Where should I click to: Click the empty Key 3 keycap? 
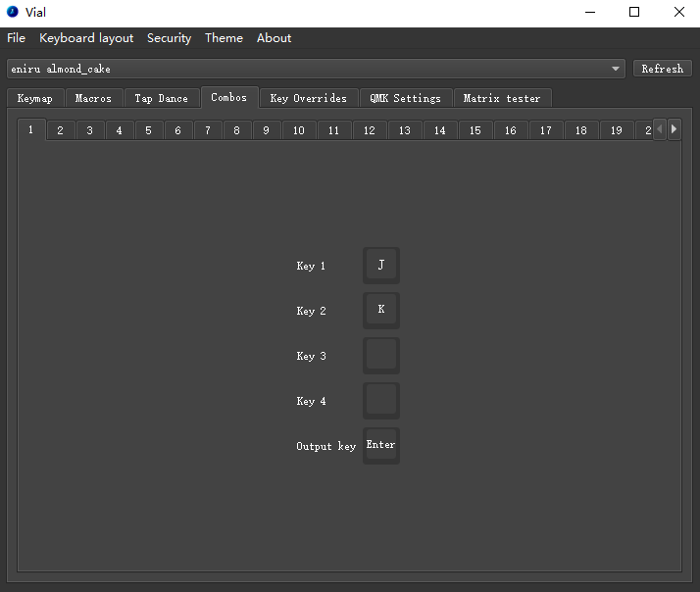coord(381,356)
